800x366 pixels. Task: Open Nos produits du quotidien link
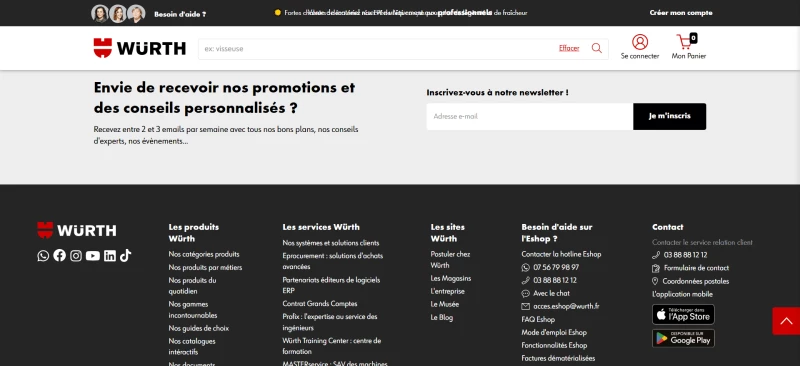pyautogui.click(x=193, y=286)
